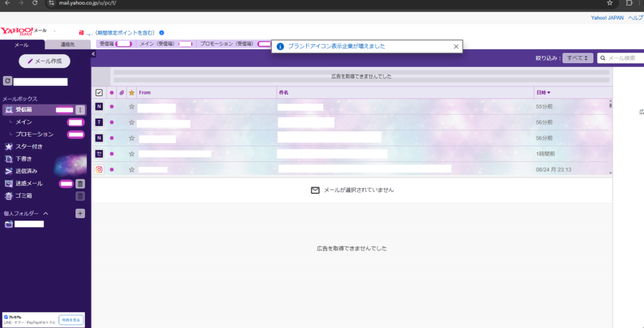Open the 迷惑メール folder
644x328 pixels.
pyautogui.click(x=29, y=184)
